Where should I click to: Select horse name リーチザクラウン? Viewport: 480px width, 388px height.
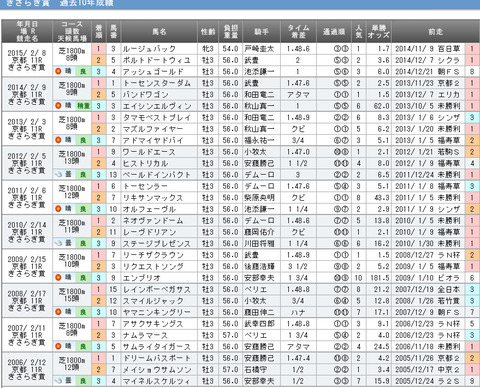(x=153, y=255)
